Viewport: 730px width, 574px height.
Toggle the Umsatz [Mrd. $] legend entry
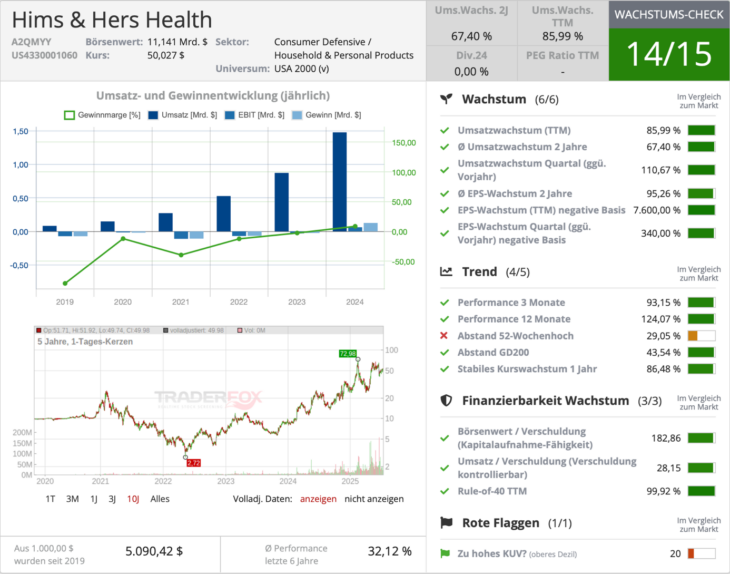click(x=182, y=115)
